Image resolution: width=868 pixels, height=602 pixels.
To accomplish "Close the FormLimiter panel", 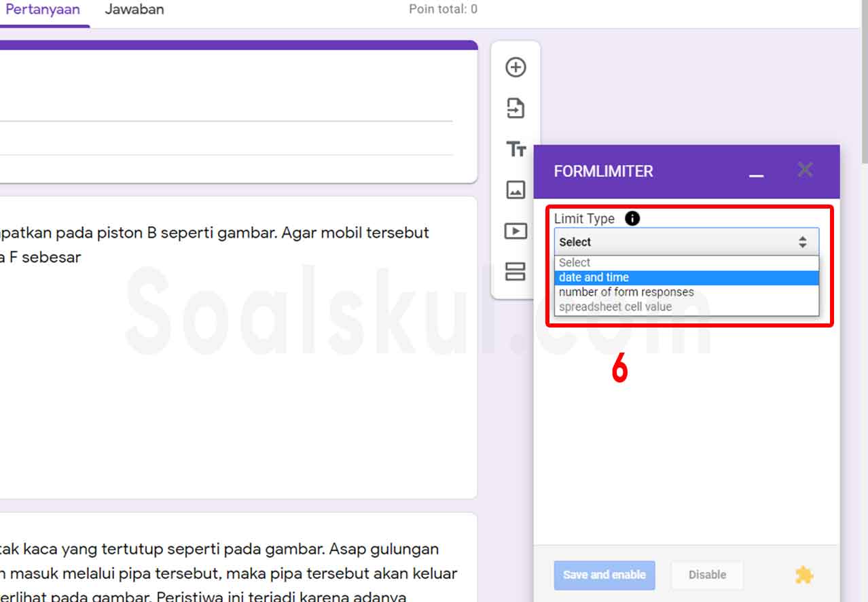I will click(805, 169).
